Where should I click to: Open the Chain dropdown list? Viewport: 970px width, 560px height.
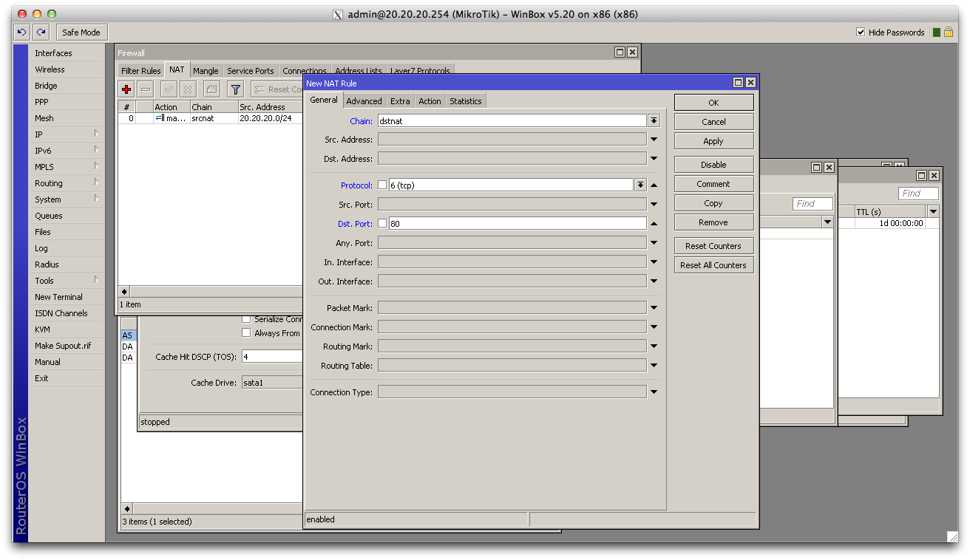pos(654,120)
